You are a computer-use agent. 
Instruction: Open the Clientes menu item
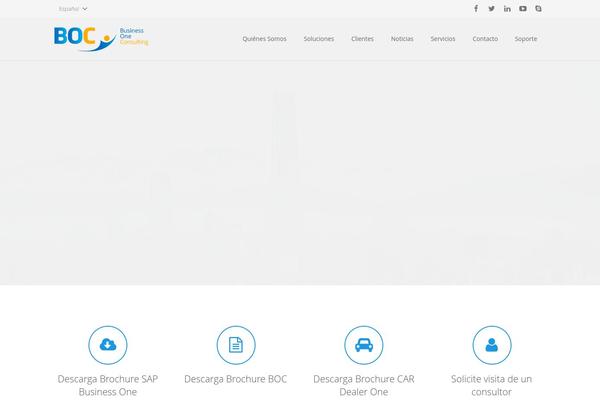coord(362,39)
